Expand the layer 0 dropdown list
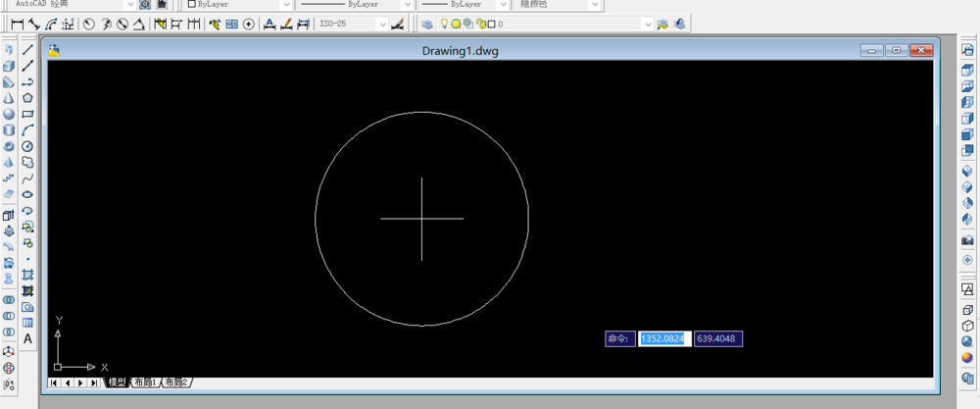 (x=648, y=25)
